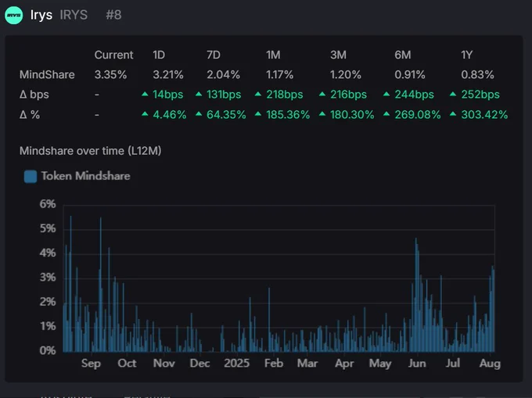532x398 pixels.
Task: Click the up arrow beside 14bps
Action: pyautogui.click(x=145, y=94)
